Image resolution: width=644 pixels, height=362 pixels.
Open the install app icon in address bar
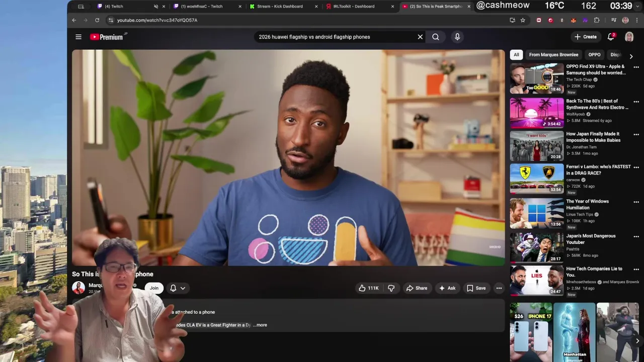tap(512, 20)
